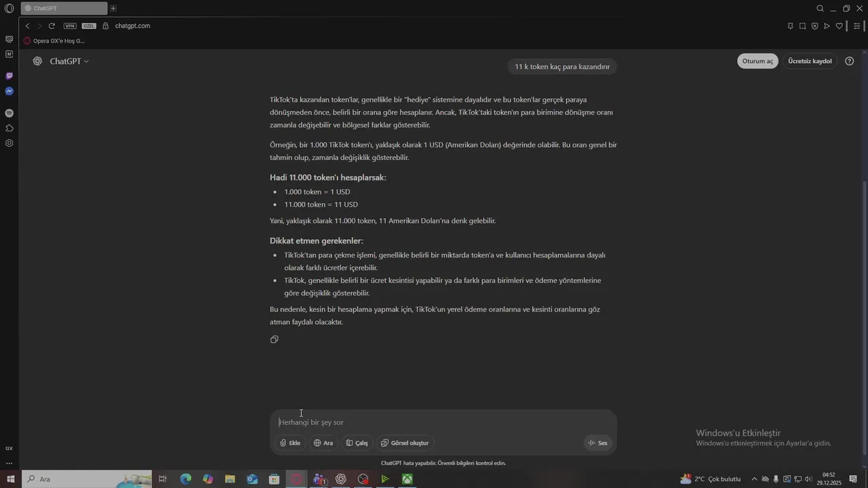This screenshot has height=488, width=868.
Task: Click the chatgpt.com address field
Action: click(x=133, y=26)
